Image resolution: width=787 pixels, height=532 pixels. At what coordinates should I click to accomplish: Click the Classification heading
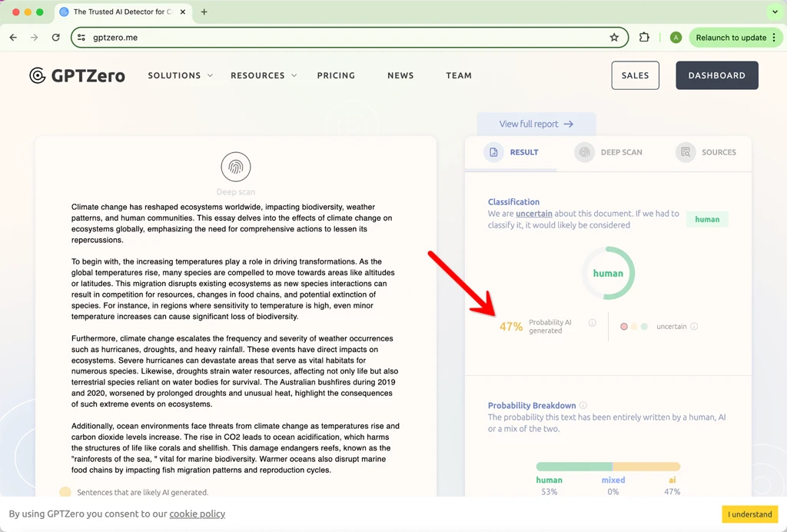click(513, 201)
